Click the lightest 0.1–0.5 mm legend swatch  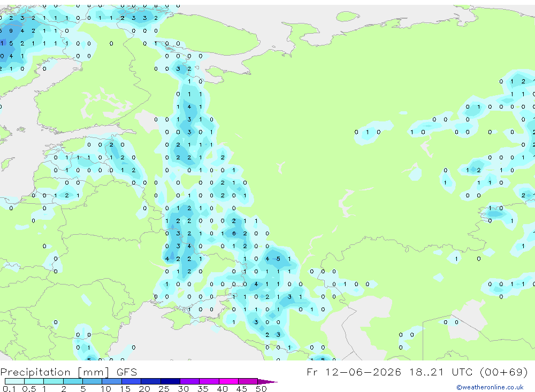(14, 381)
